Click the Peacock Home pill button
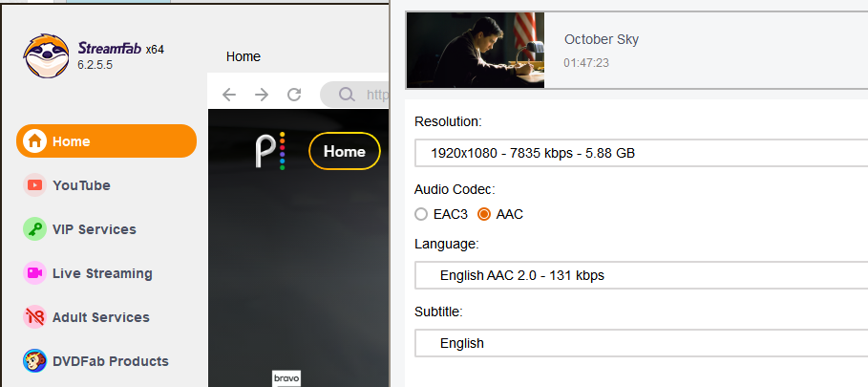The width and height of the screenshot is (868, 387). pyautogui.click(x=344, y=151)
